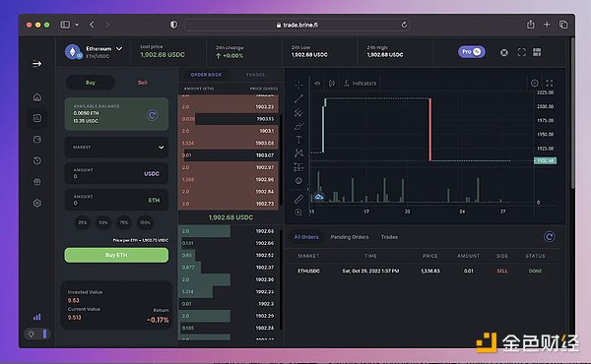Click the cloud icon on the chart
The image size is (591, 364).
click(319, 197)
